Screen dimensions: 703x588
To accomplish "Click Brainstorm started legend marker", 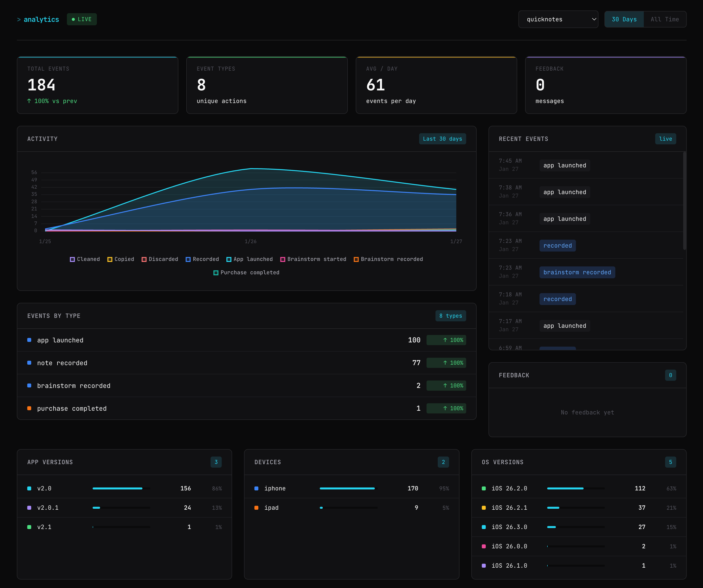I will 283,259.
